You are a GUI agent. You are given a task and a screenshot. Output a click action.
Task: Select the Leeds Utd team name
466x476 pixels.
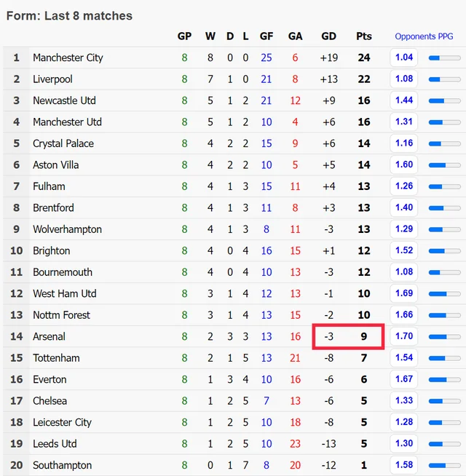click(55, 444)
